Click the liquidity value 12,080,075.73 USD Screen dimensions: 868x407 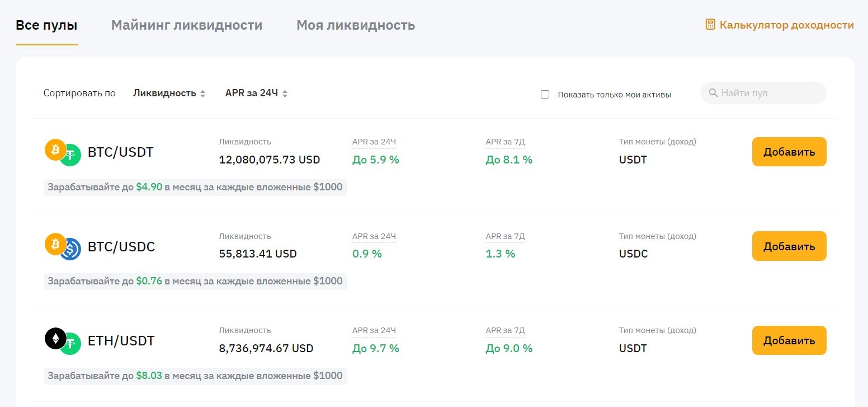tap(270, 160)
